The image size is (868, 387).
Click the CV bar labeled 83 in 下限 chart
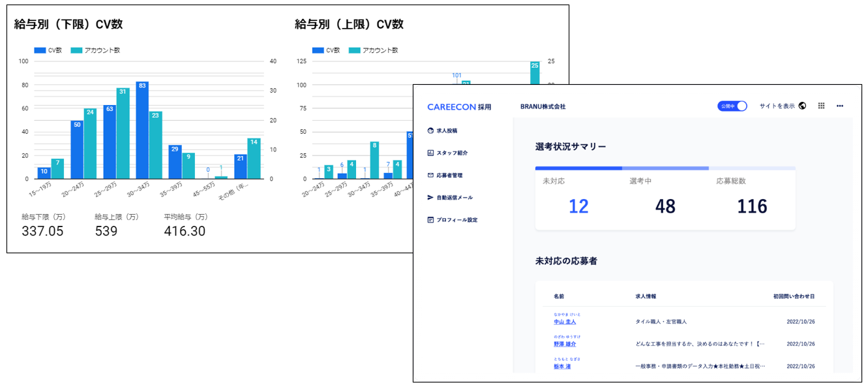pos(142,130)
